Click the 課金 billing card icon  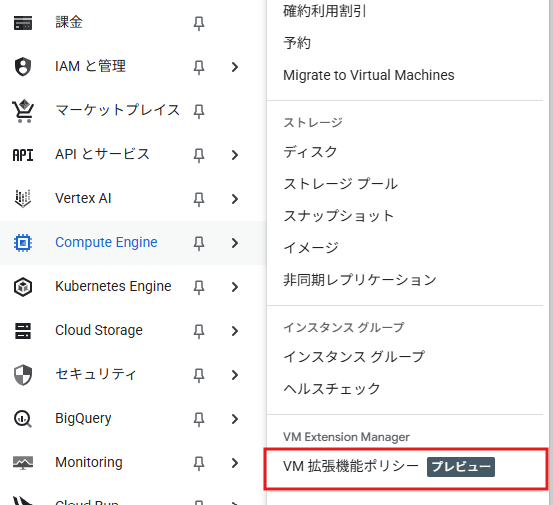pyautogui.click(x=23, y=23)
